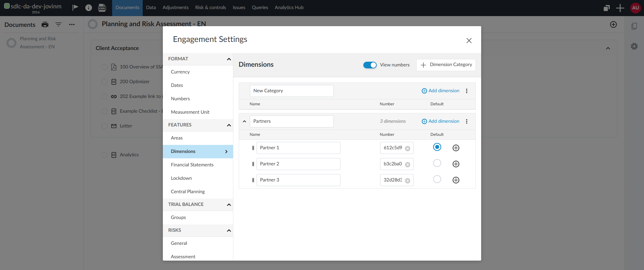Click the plus circle next to Partner 1
This screenshot has height=270, width=644.
(x=456, y=148)
